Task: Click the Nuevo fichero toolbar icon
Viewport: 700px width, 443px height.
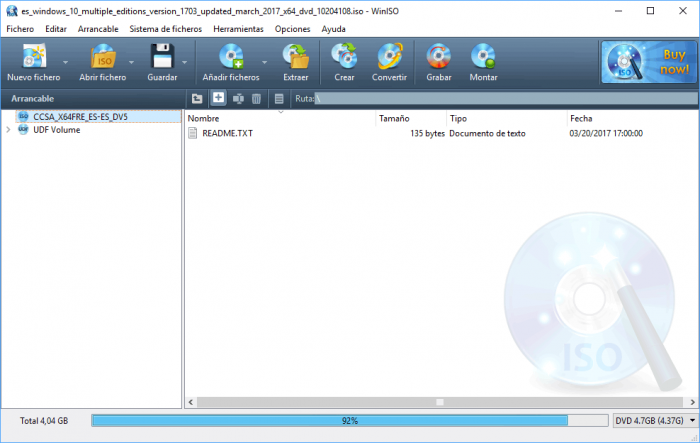Action: click(34, 57)
